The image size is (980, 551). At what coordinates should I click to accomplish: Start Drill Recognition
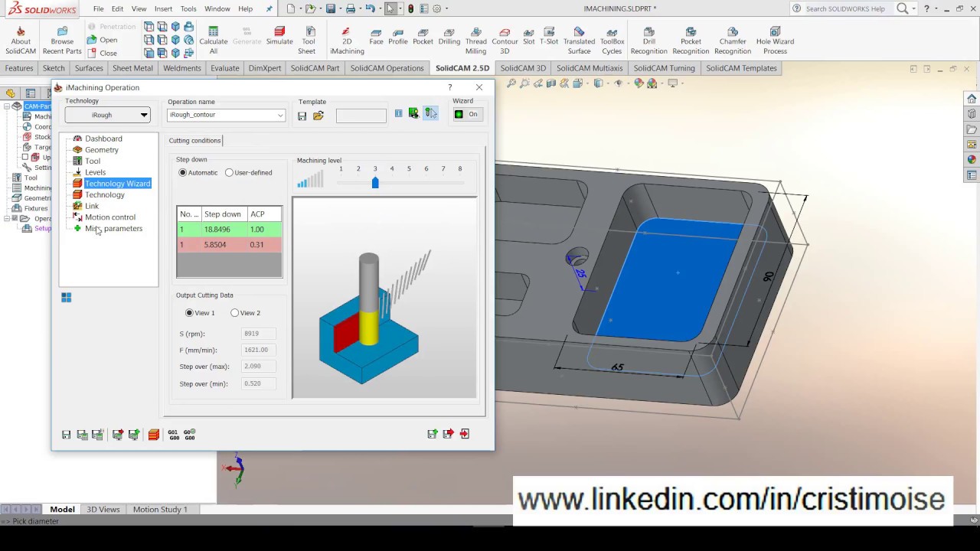click(648, 41)
